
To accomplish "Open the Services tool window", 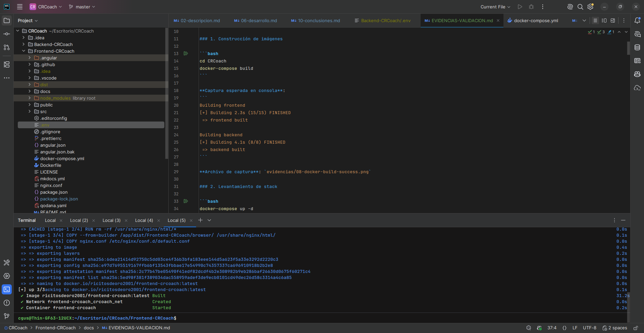I will point(7,276).
